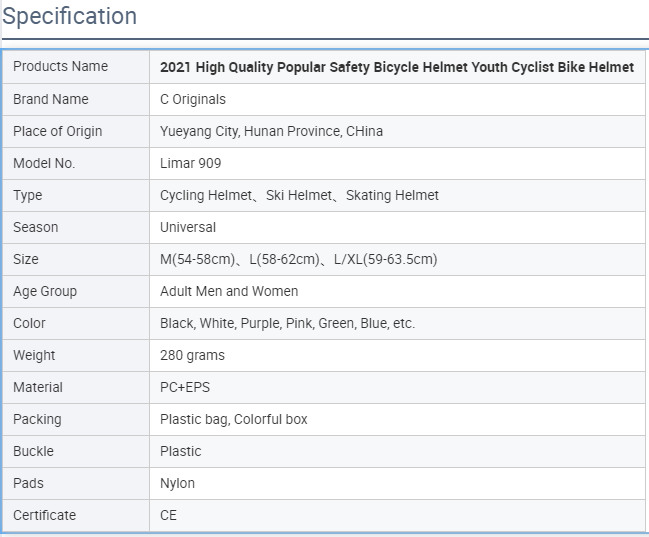Click the bold product title text
Image resolution: width=649 pixels, height=537 pixels.
coord(397,67)
